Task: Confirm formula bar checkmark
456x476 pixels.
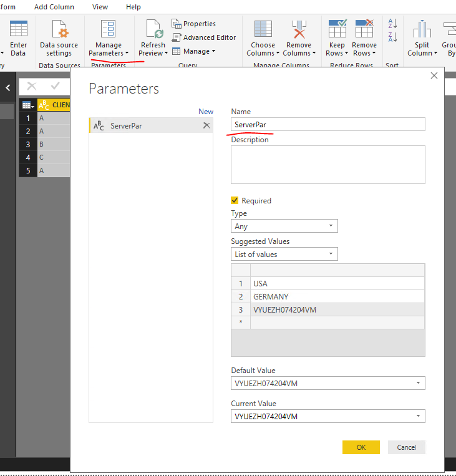Action: click(x=56, y=87)
